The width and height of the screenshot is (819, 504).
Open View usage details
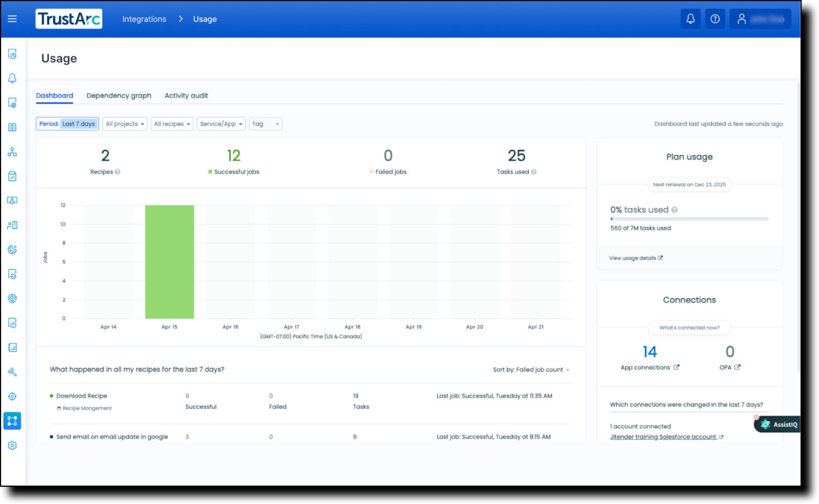click(632, 258)
